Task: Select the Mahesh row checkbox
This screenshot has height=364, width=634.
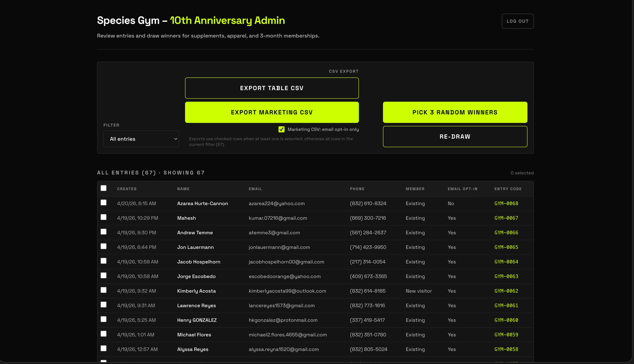Action: [103, 217]
